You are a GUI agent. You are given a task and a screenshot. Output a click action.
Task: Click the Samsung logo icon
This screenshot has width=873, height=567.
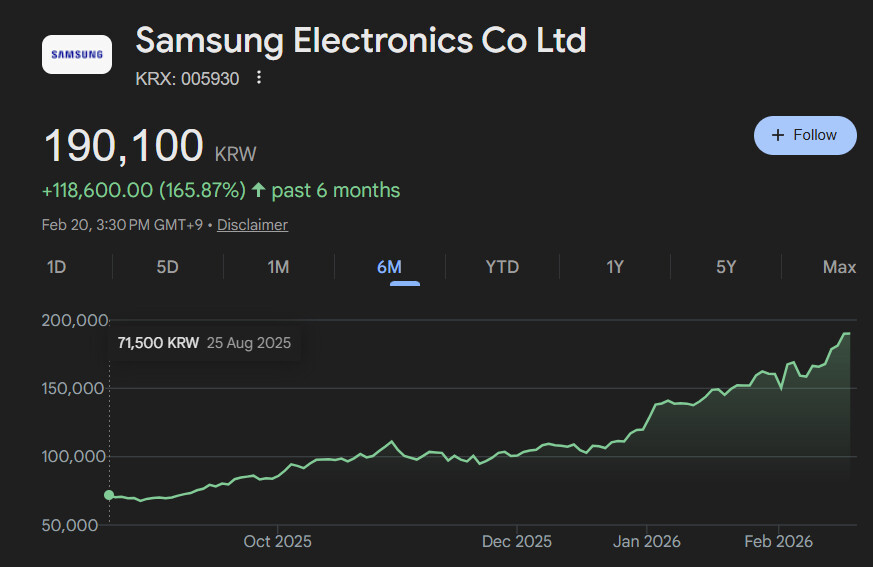tap(77, 54)
